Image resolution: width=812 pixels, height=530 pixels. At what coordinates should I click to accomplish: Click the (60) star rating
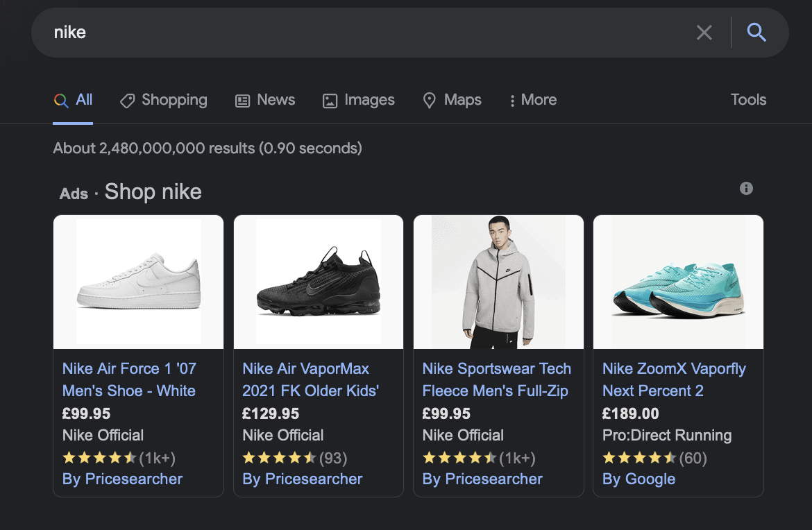tap(654, 458)
